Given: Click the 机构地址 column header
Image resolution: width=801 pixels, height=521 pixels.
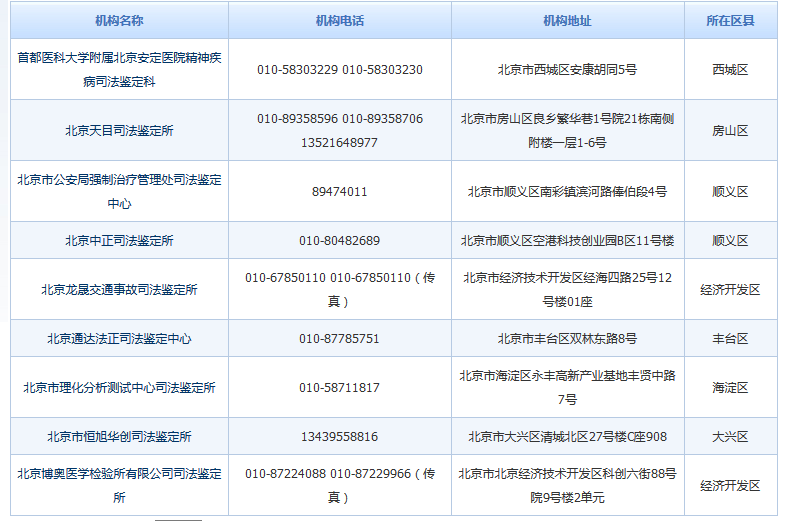Looking at the screenshot, I should point(567,20).
